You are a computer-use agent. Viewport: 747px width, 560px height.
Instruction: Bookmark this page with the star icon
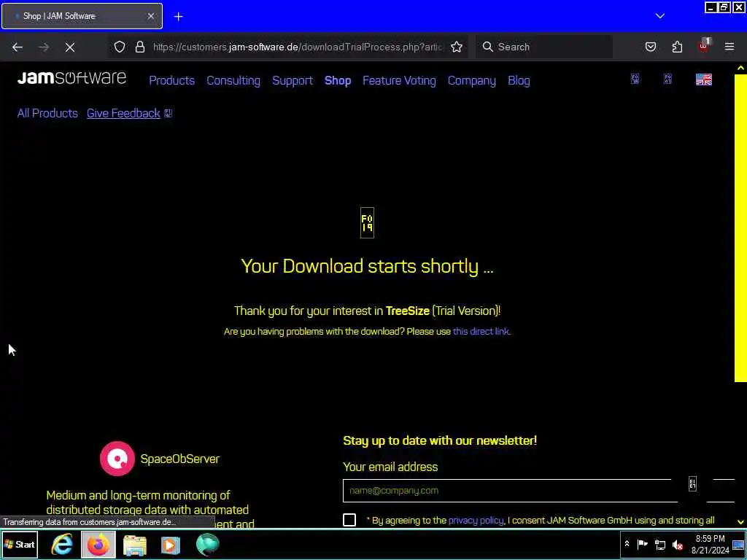(x=457, y=47)
